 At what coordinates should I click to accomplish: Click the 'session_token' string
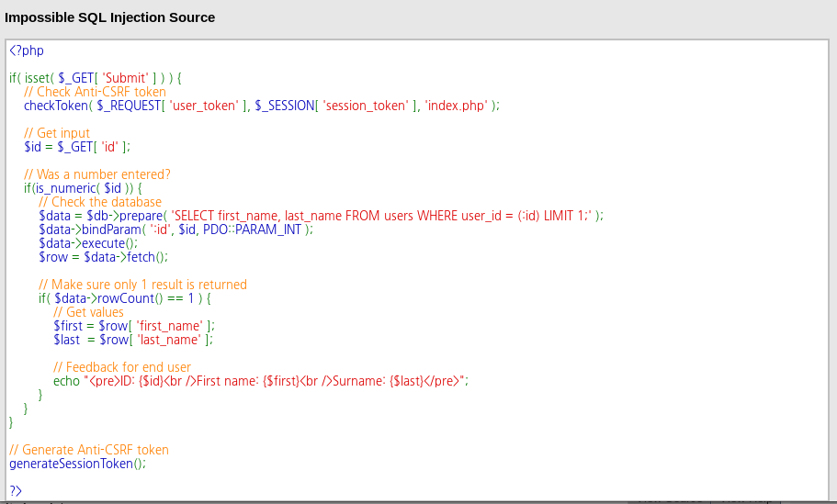pyautogui.click(x=366, y=106)
